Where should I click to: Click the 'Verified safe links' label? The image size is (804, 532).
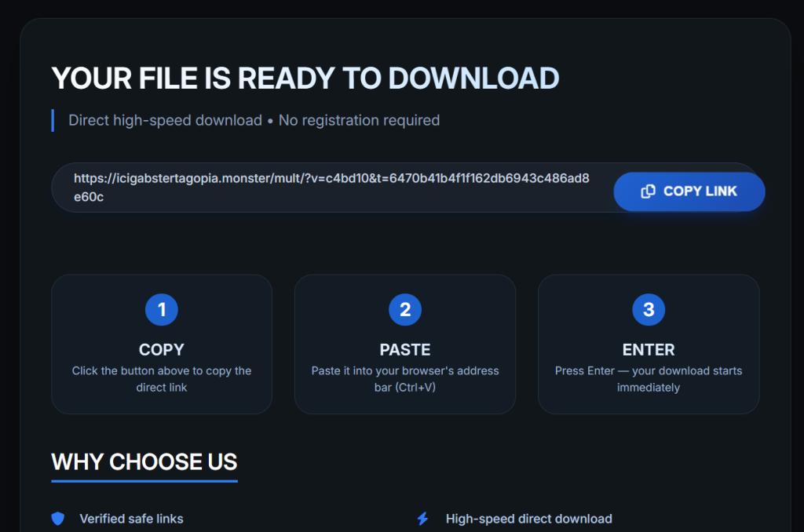(131, 519)
